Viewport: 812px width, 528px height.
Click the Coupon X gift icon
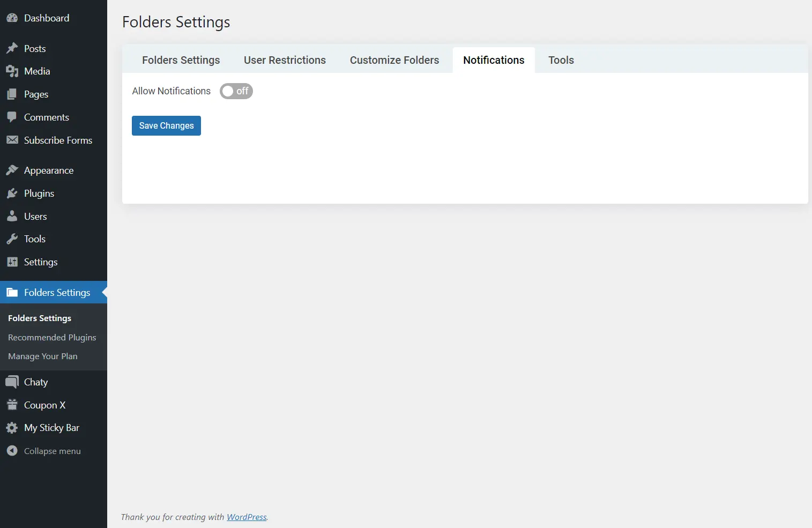(12, 405)
